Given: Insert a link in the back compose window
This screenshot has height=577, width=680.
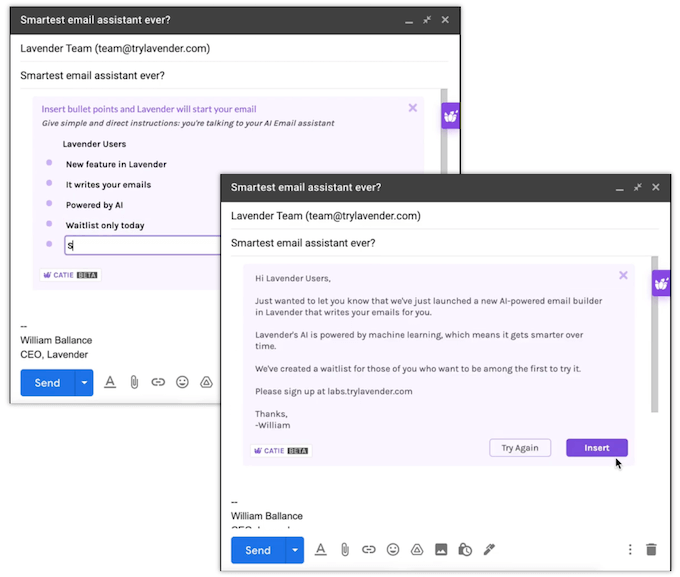Looking at the screenshot, I should 158,382.
